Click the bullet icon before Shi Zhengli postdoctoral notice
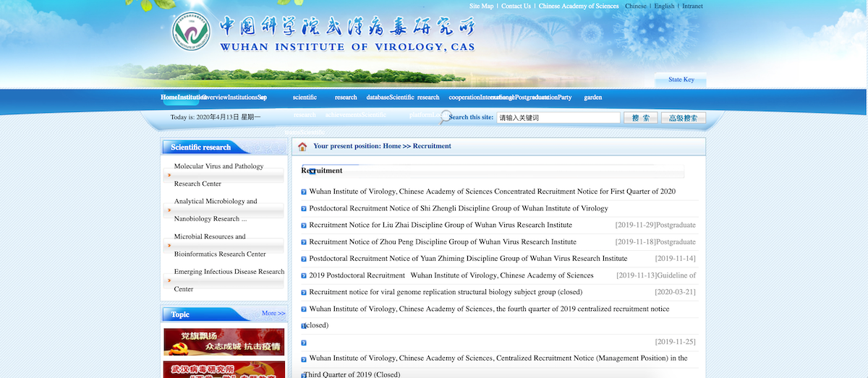 (304, 209)
